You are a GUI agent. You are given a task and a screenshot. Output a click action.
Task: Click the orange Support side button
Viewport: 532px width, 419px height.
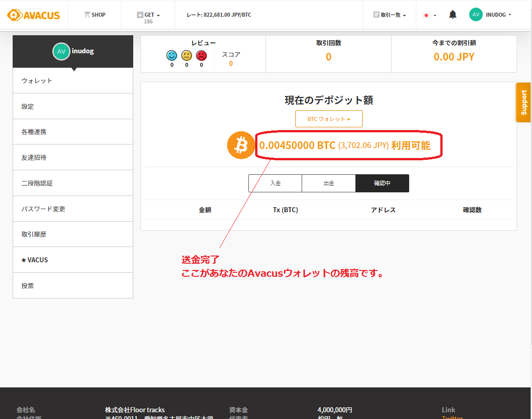[523, 102]
